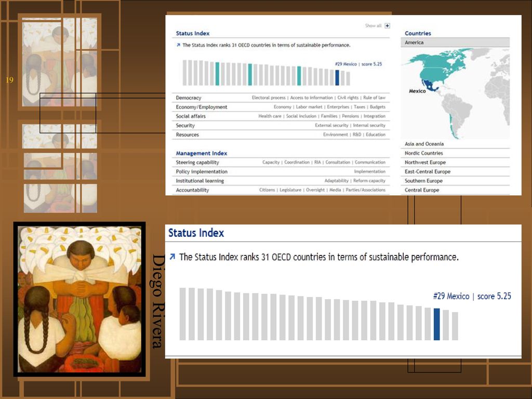This screenshot has height=399, width=532.
Task: Click the '#29 Mexico | score 5.25' label in small chart
Action: point(358,64)
